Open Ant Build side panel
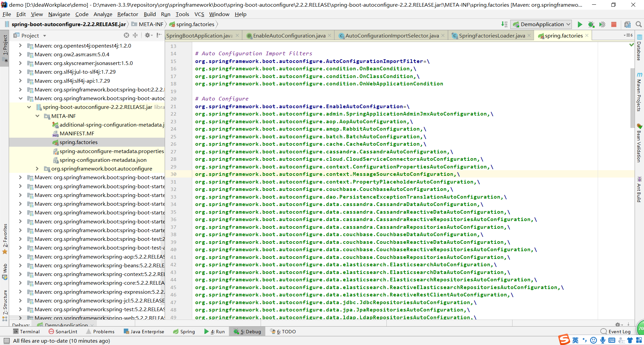The image size is (644, 345). [639, 189]
